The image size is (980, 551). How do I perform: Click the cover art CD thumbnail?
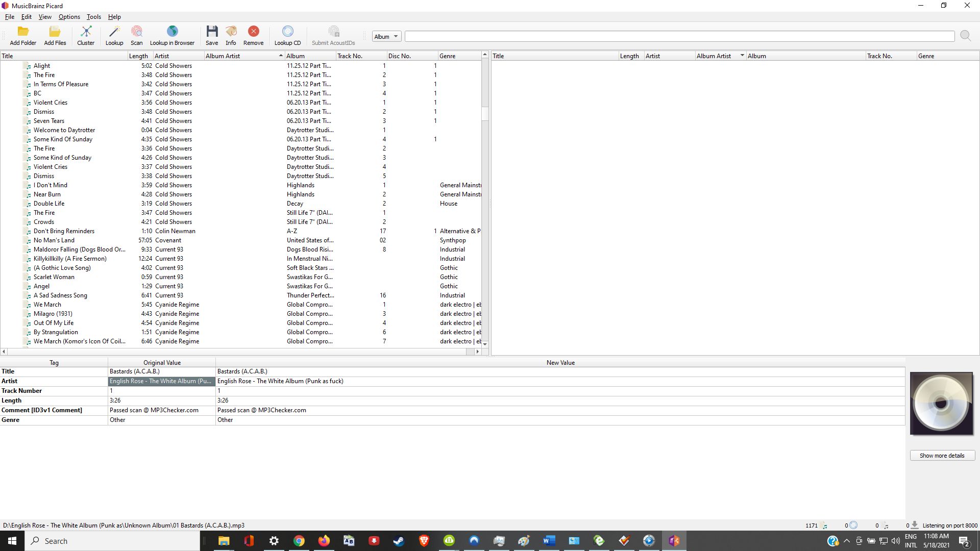(x=941, y=404)
